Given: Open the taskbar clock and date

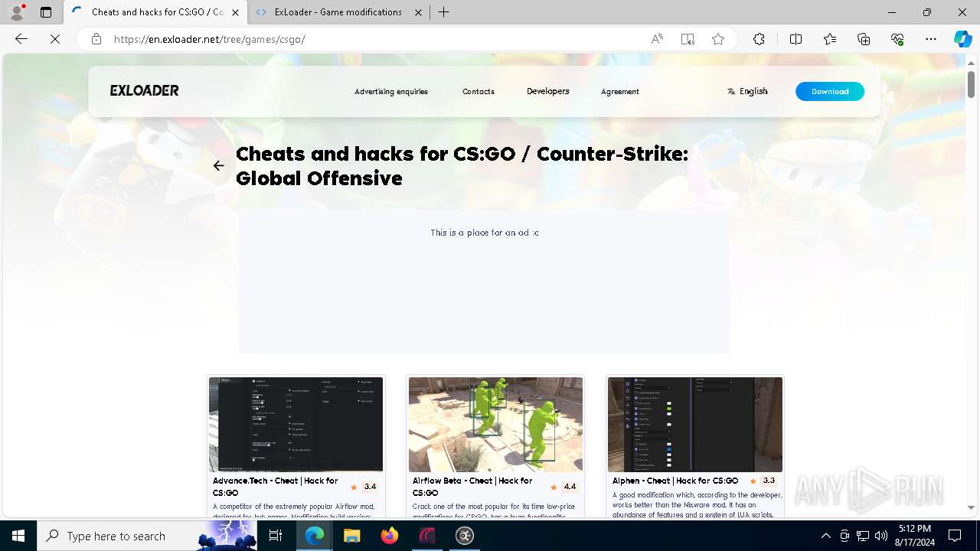Looking at the screenshot, I should click(915, 536).
